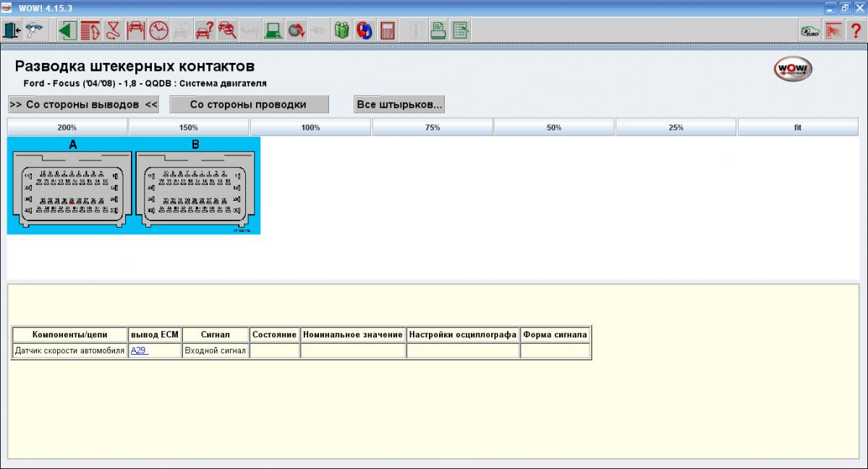Click the red route path icon

112,30
